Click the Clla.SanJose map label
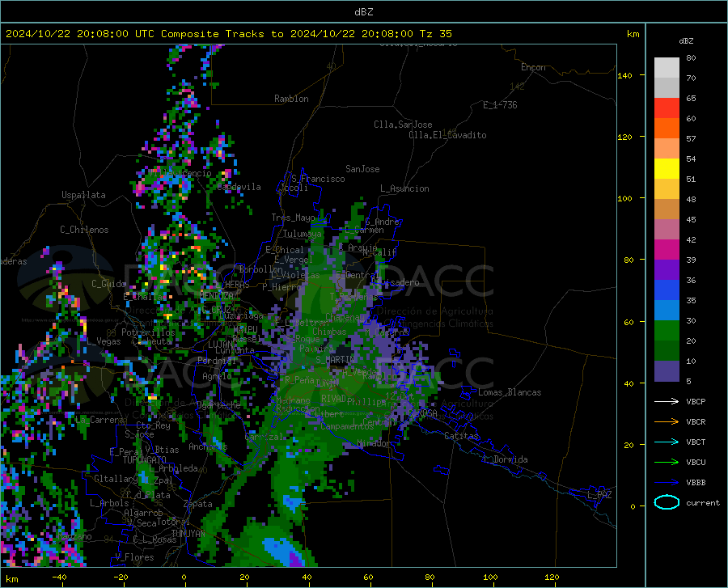Screen dimensions: 728x588 (403, 125)
